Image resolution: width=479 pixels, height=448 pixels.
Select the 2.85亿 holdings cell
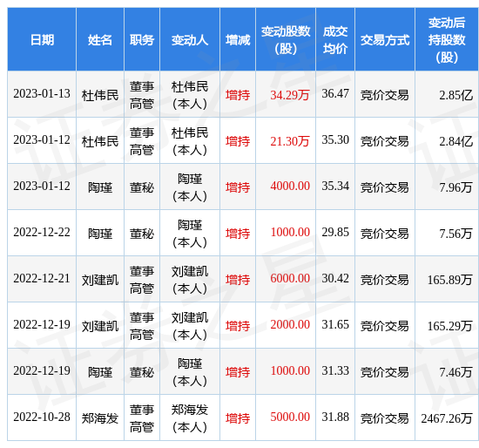coord(447,95)
